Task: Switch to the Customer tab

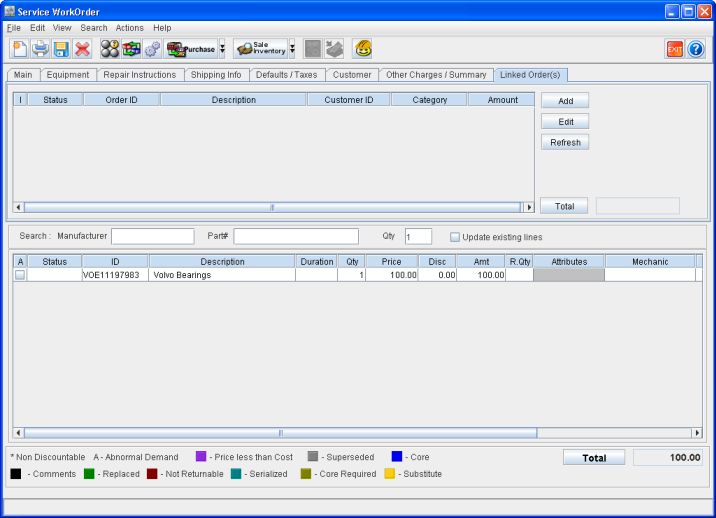Action: point(352,75)
